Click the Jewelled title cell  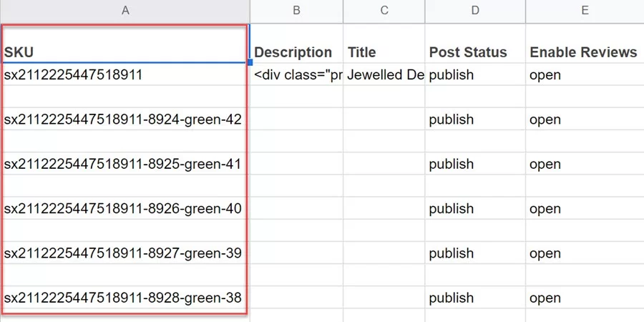384,74
